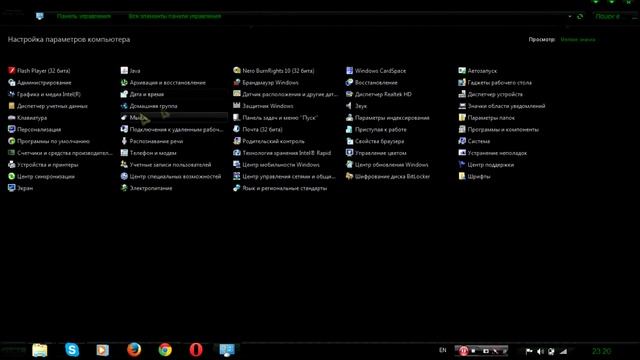
Task: Open Устройства и принтеры
Action: (x=47, y=165)
